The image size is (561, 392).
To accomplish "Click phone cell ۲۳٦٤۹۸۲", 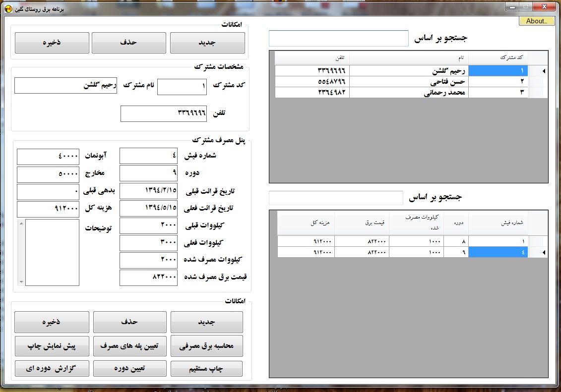I will [312, 93].
